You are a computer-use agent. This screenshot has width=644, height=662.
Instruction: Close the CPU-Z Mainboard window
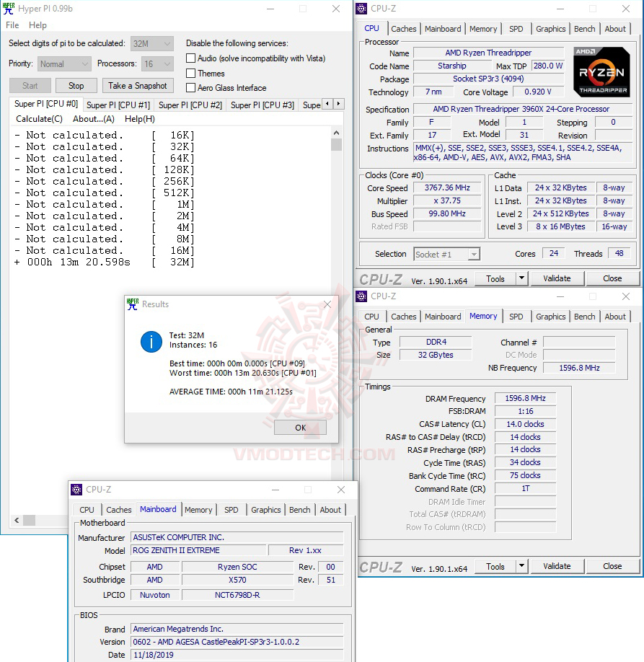(x=341, y=490)
